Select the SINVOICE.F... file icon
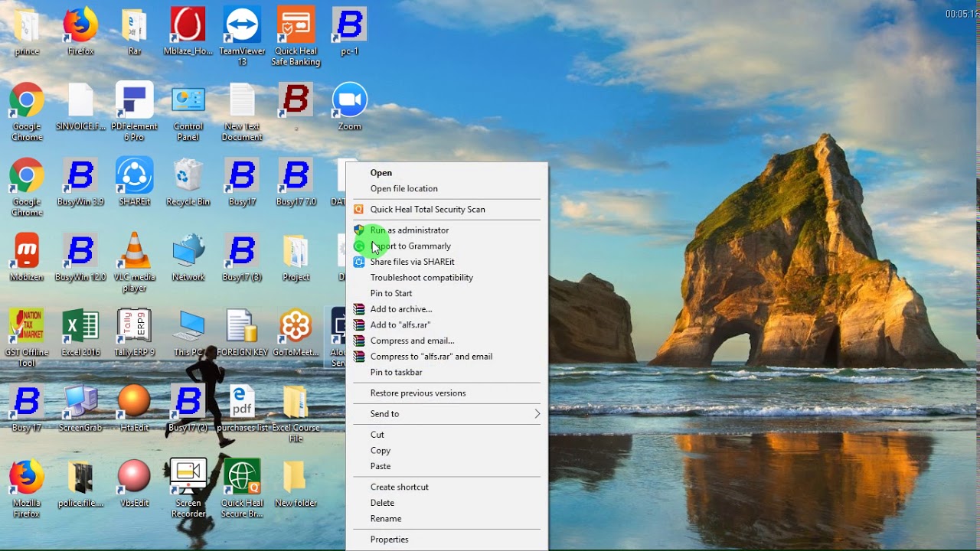980x551 pixels. pos(80,107)
